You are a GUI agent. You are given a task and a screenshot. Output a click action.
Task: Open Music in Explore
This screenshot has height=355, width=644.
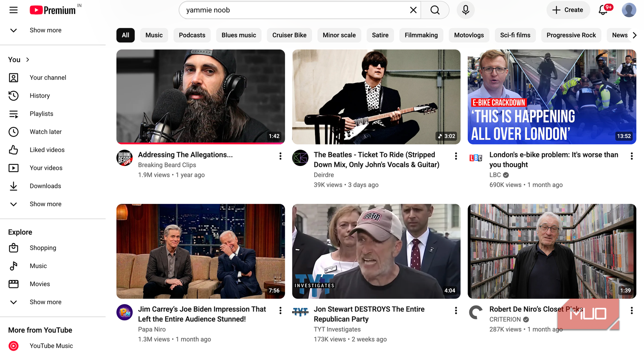pos(53,266)
